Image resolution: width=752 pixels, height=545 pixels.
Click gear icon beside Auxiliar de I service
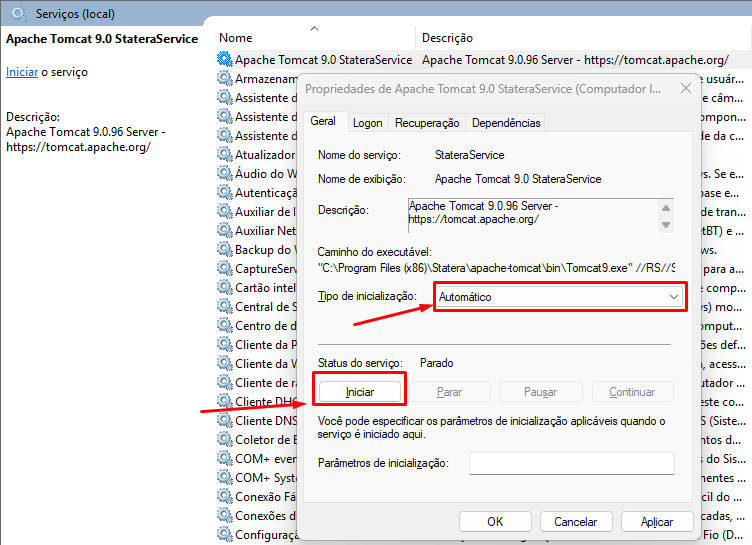click(224, 212)
